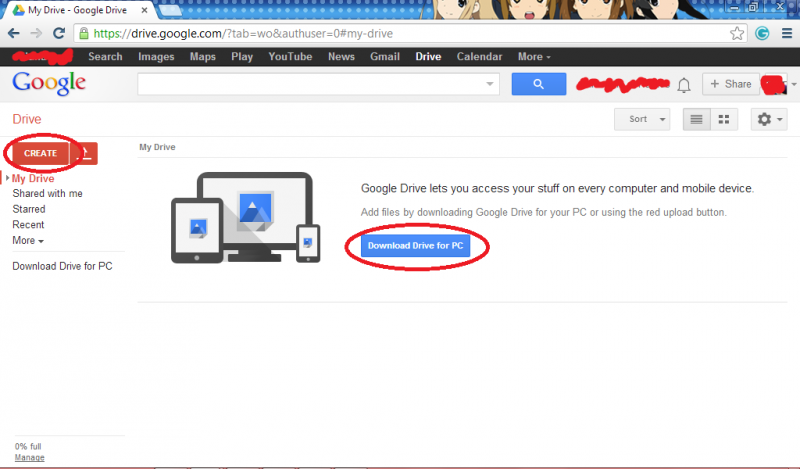800x469 pixels.
Task: Open Gmail in the Google bar
Action: point(385,57)
